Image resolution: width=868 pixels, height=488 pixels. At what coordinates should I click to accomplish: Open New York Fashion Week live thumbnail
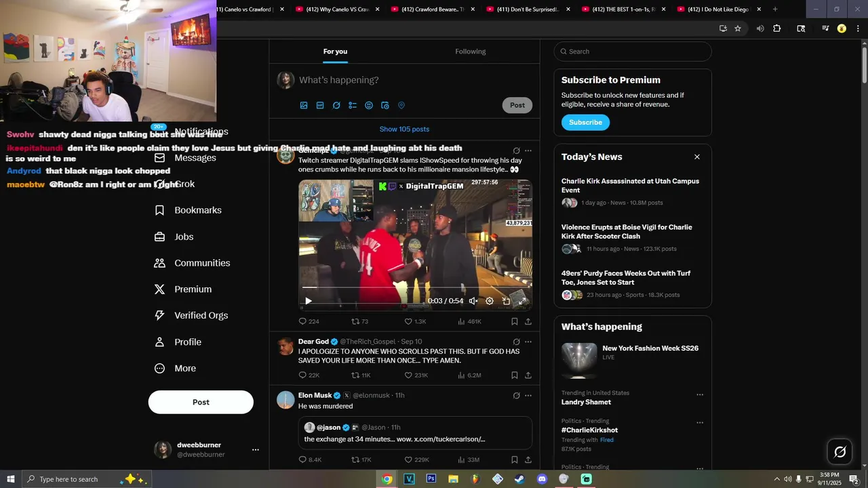pos(579,361)
